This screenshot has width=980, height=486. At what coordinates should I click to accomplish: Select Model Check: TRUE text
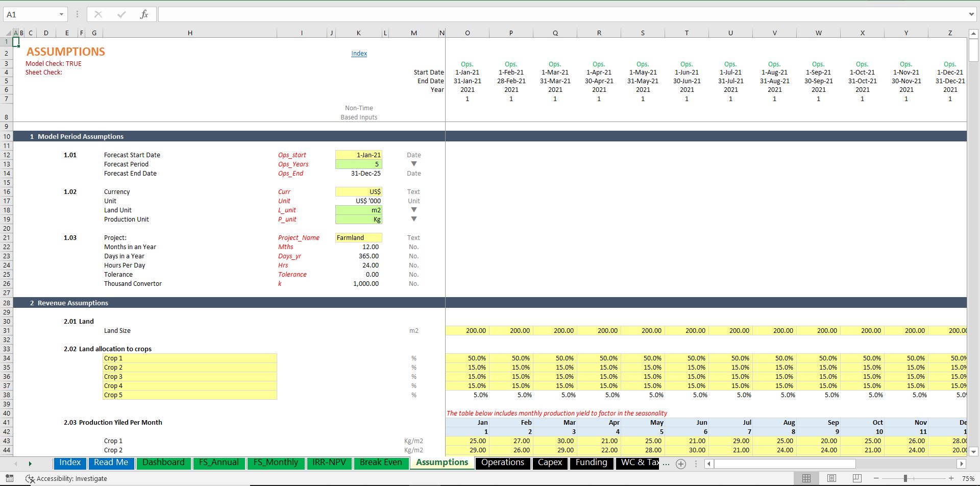coord(54,63)
